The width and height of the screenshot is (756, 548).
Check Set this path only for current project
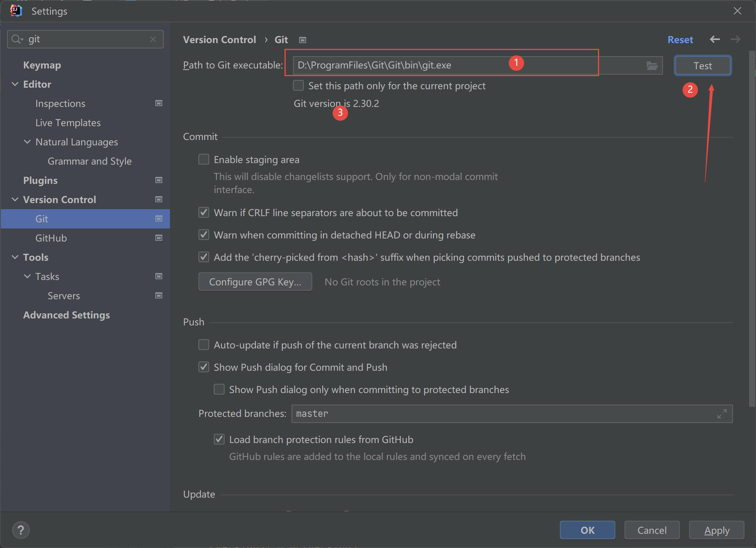(x=298, y=85)
